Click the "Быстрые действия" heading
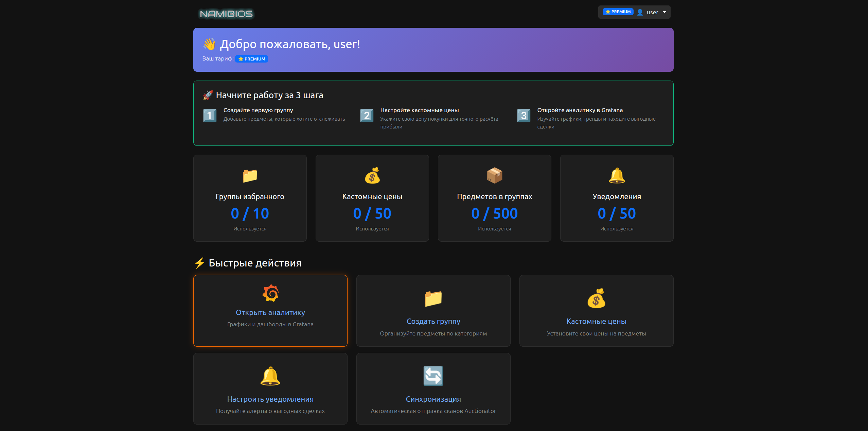This screenshot has height=431, width=868. tap(255, 263)
